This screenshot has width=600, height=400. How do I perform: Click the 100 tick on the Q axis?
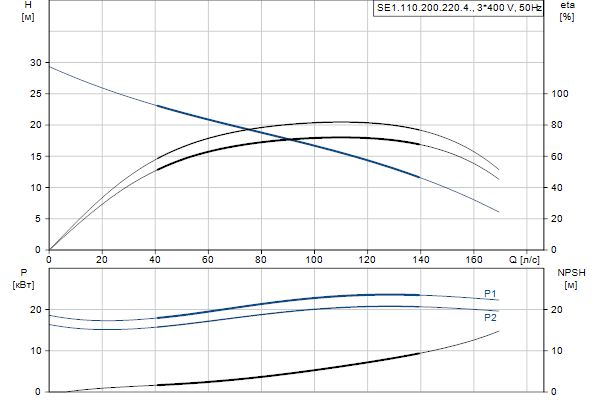pos(315,260)
